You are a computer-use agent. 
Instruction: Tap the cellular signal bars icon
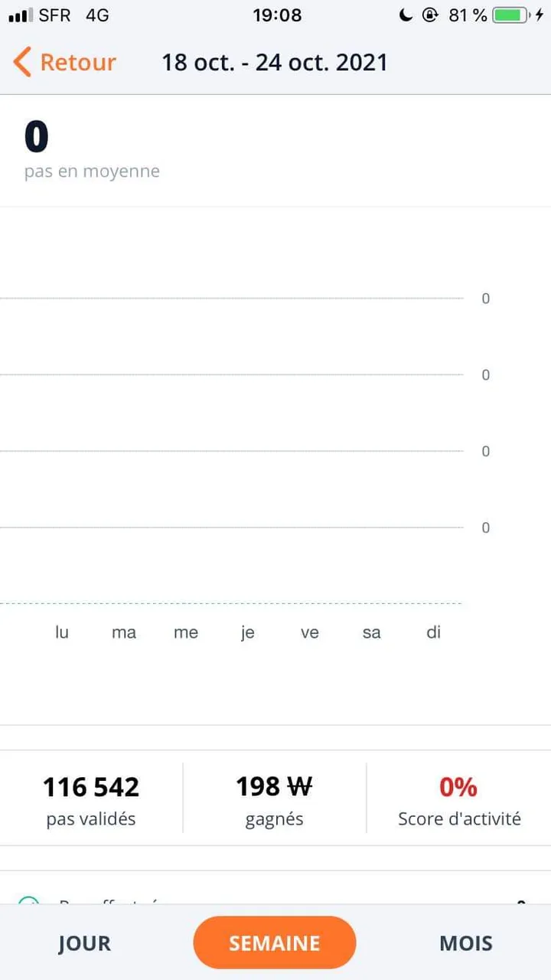pyautogui.click(x=21, y=15)
